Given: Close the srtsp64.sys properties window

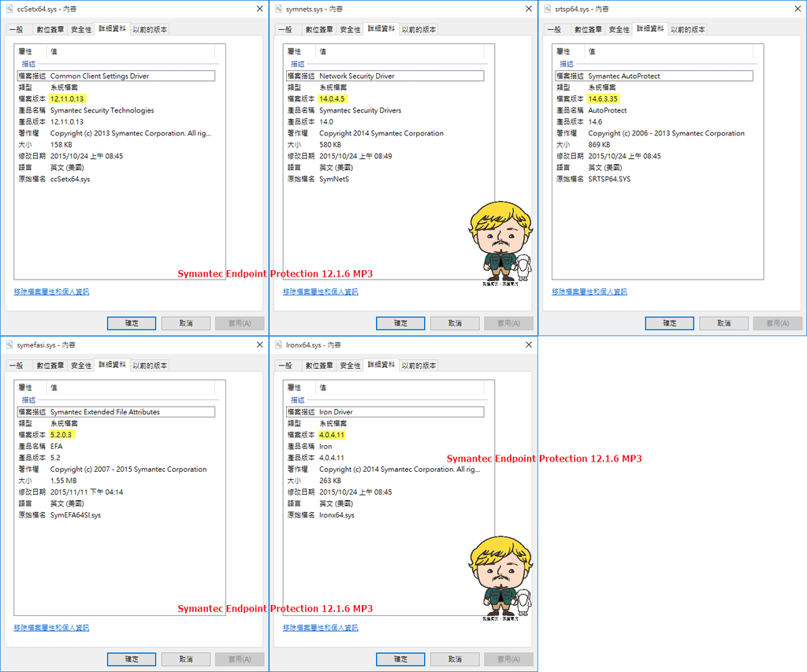Looking at the screenshot, I should coord(798,9).
